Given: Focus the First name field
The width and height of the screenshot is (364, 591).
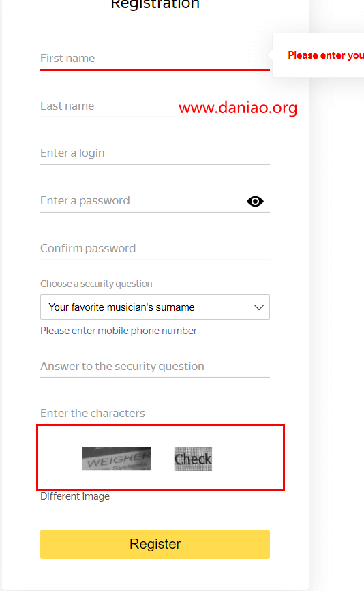Looking at the screenshot, I should [x=155, y=59].
